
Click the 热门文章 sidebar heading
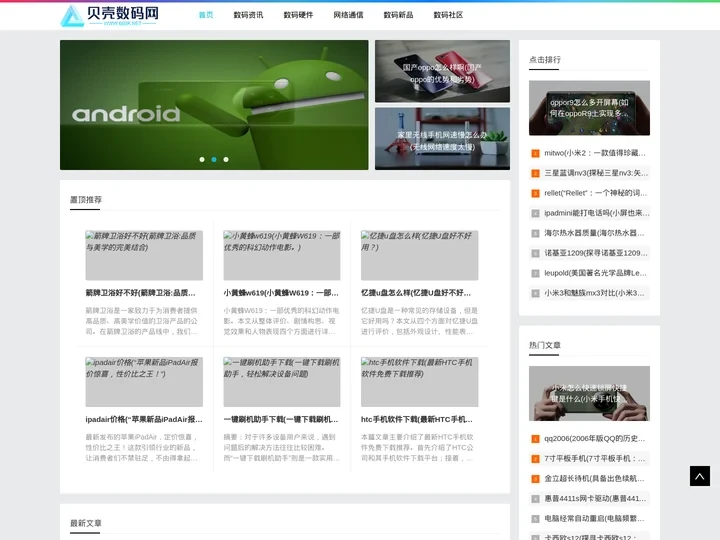(x=545, y=345)
